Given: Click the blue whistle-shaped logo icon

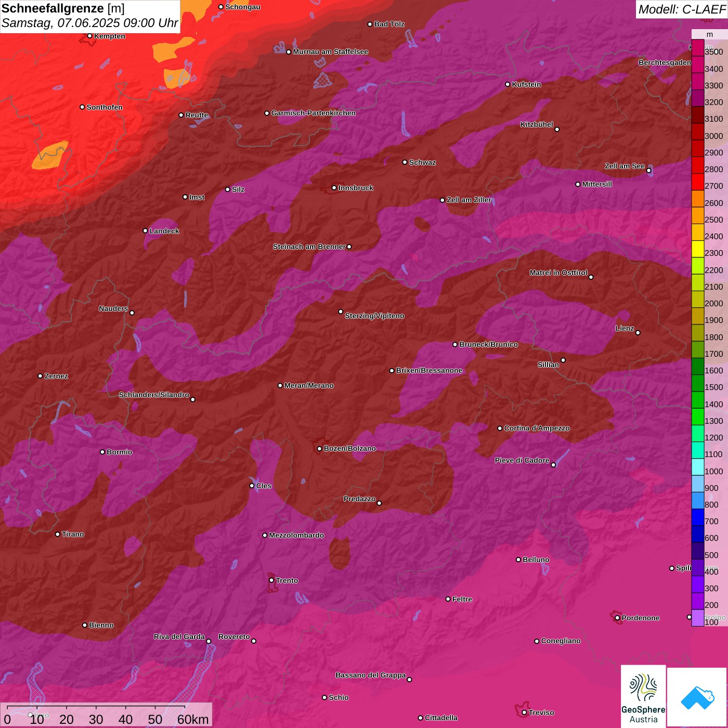Looking at the screenshot, I should coord(697,698).
